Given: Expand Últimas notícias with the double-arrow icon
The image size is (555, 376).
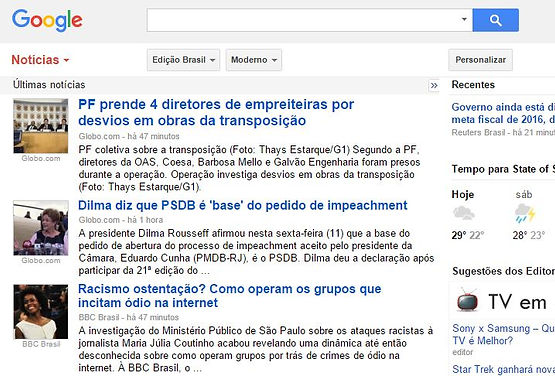Looking at the screenshot, I should click(x=434, y=85).
